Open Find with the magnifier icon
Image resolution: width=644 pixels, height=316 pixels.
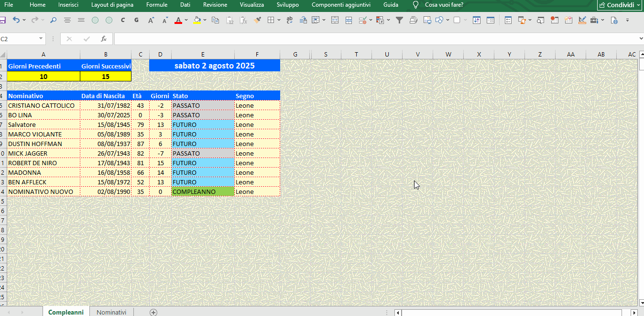[x=53, y=20]
